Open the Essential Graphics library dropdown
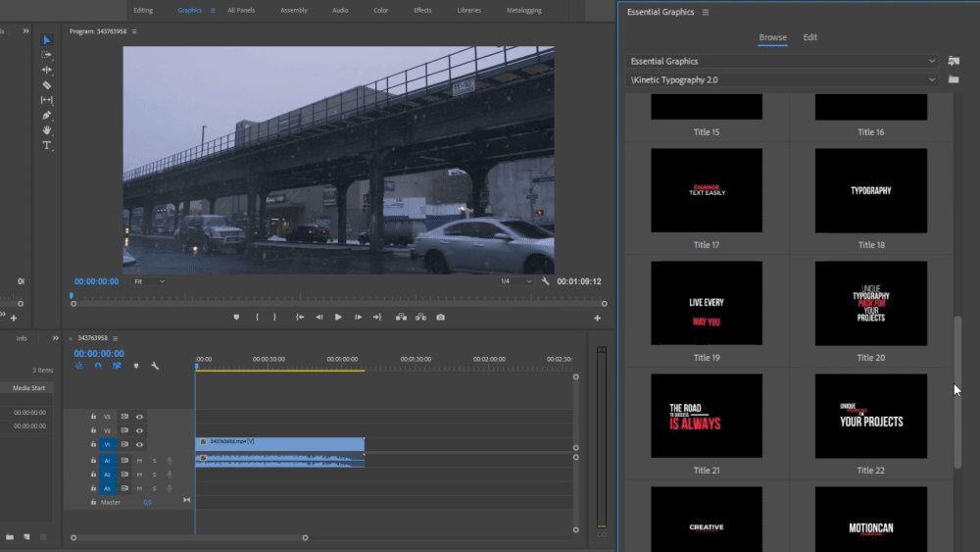 click(x=782, y=61)
